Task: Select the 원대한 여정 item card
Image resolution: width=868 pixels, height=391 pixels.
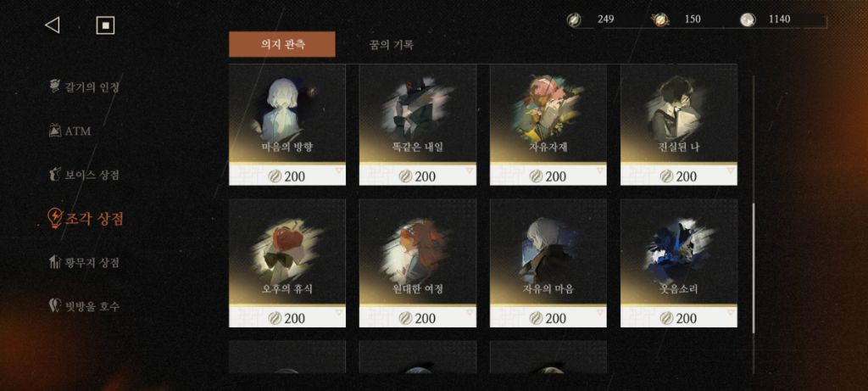Action: [418, 263]
